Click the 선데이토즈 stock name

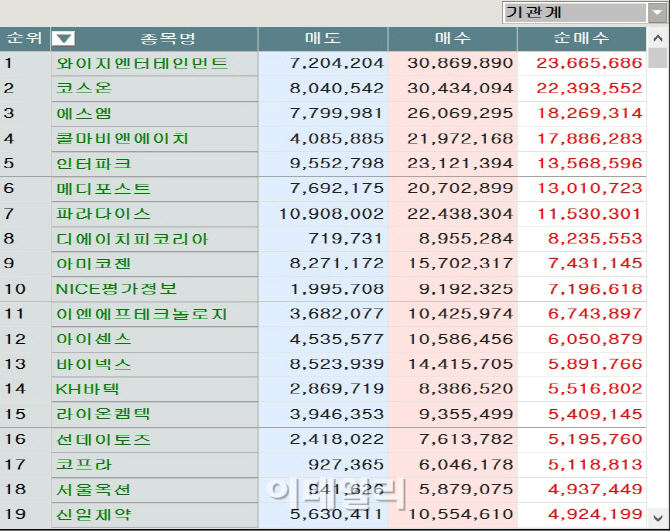pos(103,440)
